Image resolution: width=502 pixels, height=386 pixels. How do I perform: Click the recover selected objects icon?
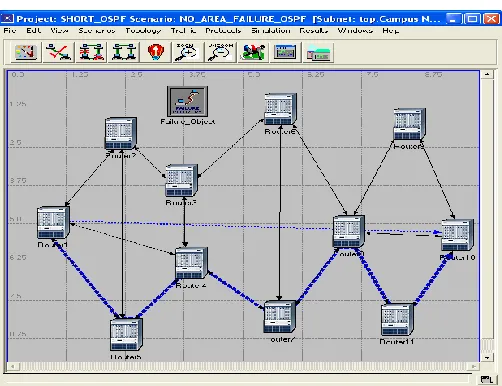[124, 52]
